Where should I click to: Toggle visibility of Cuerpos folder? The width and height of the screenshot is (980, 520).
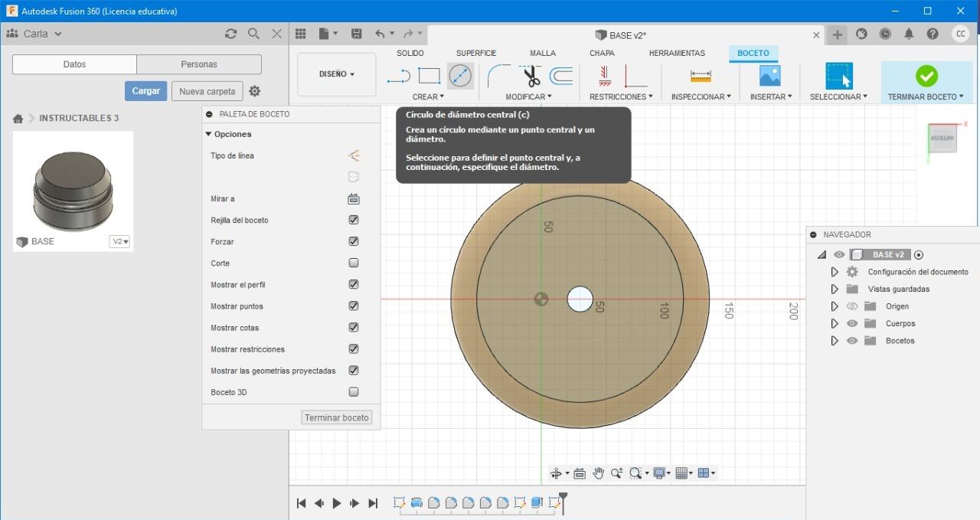pyautogui.click(x=852, y=323)
